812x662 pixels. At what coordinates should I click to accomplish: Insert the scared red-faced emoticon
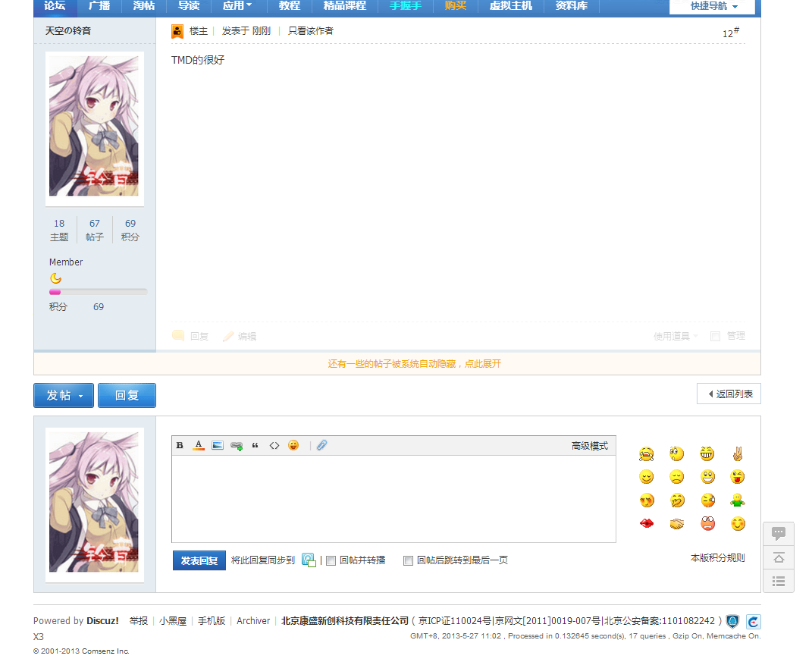point(707,524)
